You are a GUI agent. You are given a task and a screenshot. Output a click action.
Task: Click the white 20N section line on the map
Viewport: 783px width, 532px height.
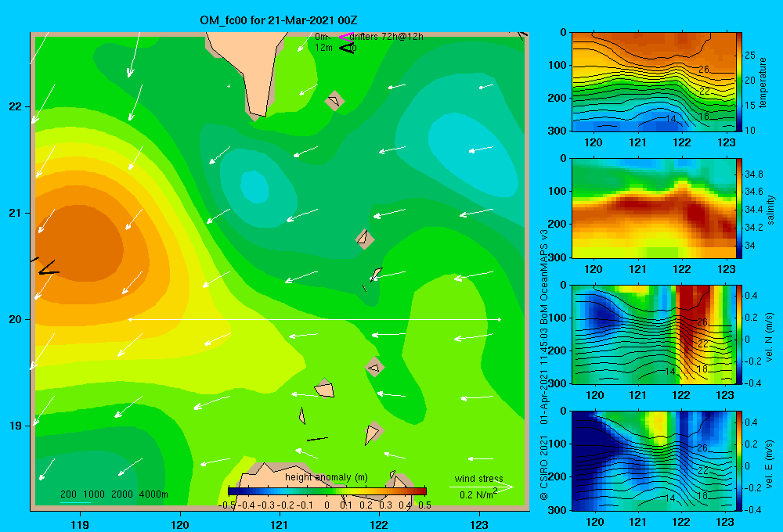[315, 319]
